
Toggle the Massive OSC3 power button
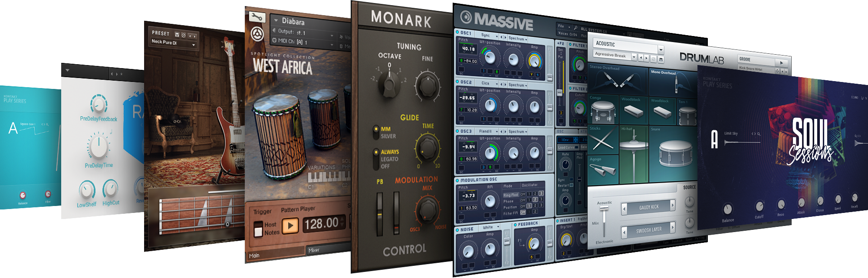[x=457, y=130]
